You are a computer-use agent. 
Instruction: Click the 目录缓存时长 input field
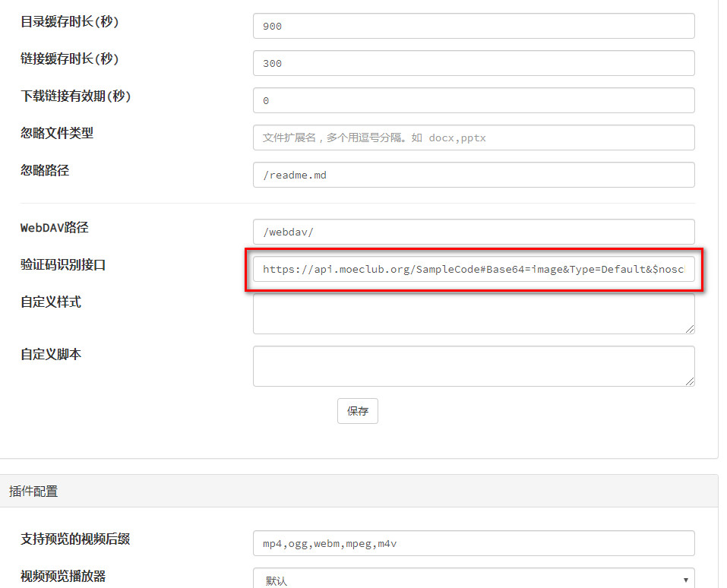pyautogui.click(x=473, y=26)
